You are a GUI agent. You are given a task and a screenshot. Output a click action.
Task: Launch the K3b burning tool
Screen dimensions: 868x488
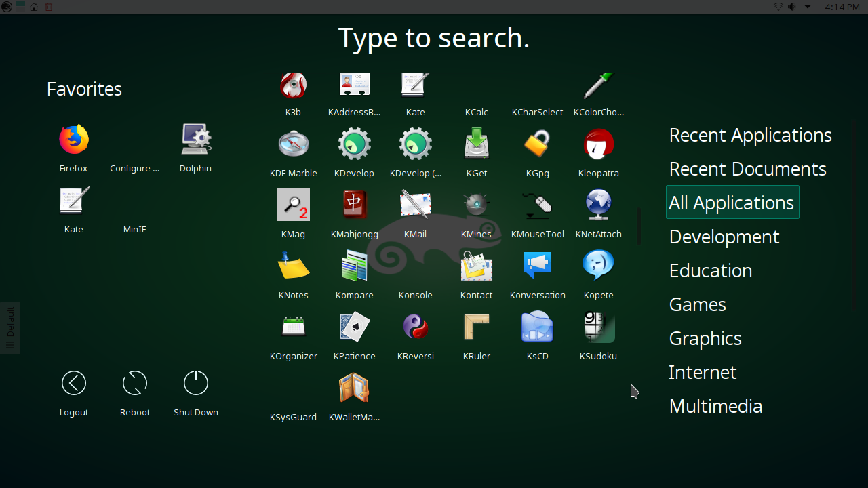(x=293, y=88)
